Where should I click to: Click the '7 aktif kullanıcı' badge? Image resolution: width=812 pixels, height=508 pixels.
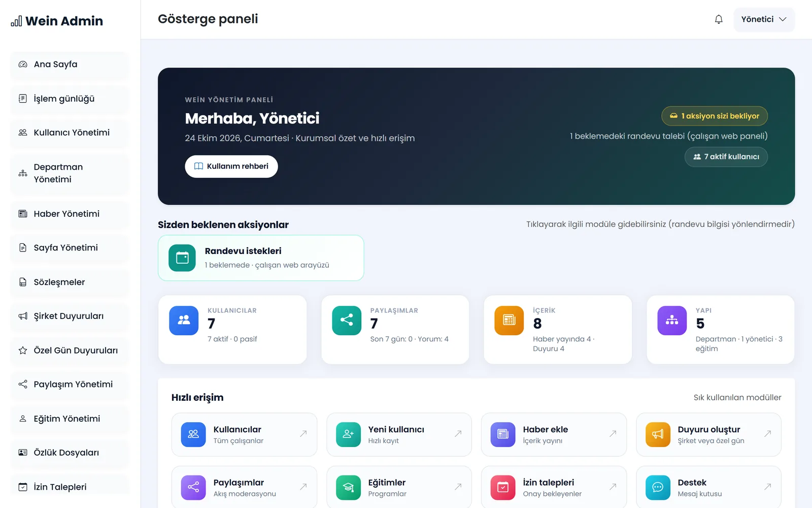(x=726, y=156)
